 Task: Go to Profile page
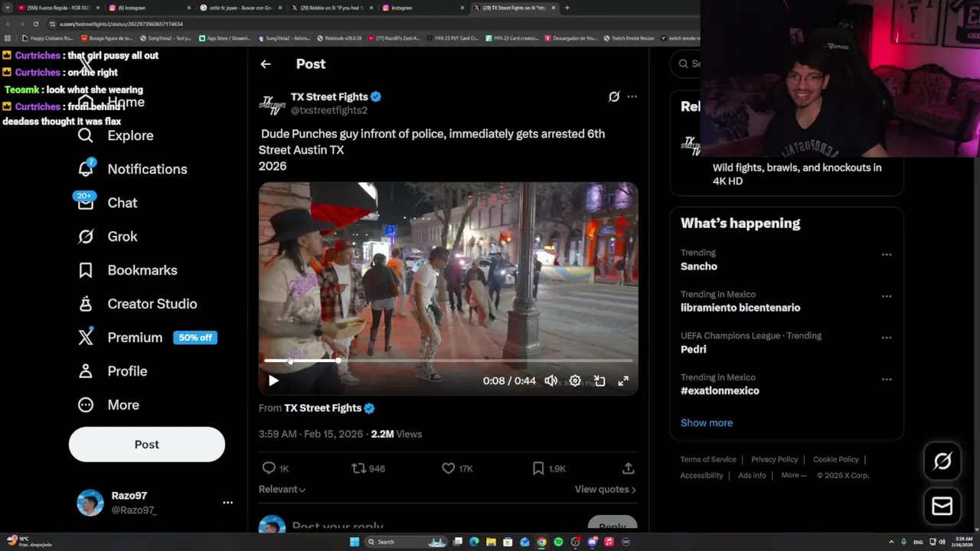112,371
